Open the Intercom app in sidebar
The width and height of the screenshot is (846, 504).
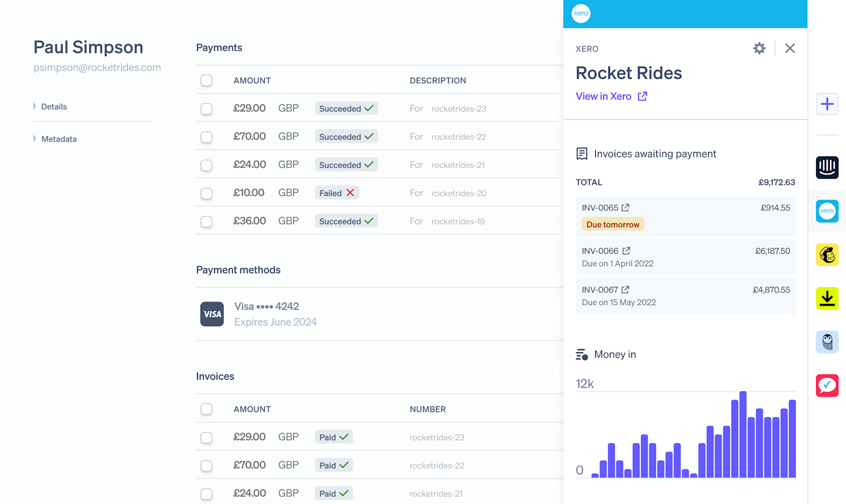point(827,168)
